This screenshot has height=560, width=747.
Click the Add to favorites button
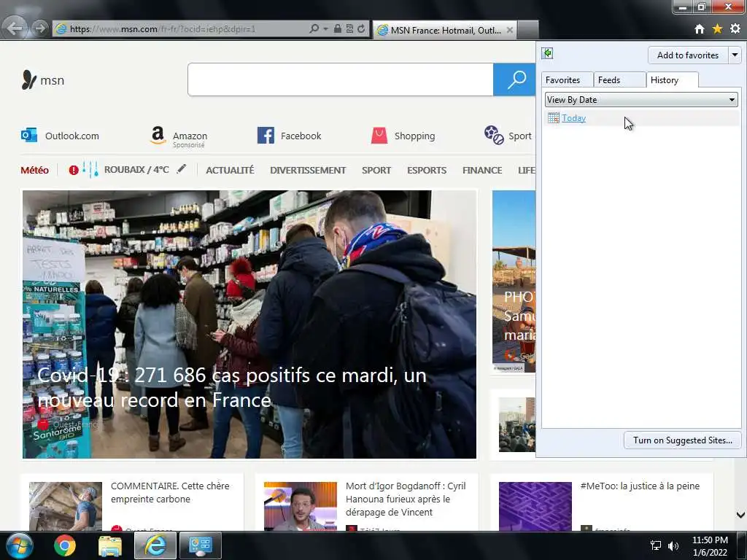click(x=687, y=55)
